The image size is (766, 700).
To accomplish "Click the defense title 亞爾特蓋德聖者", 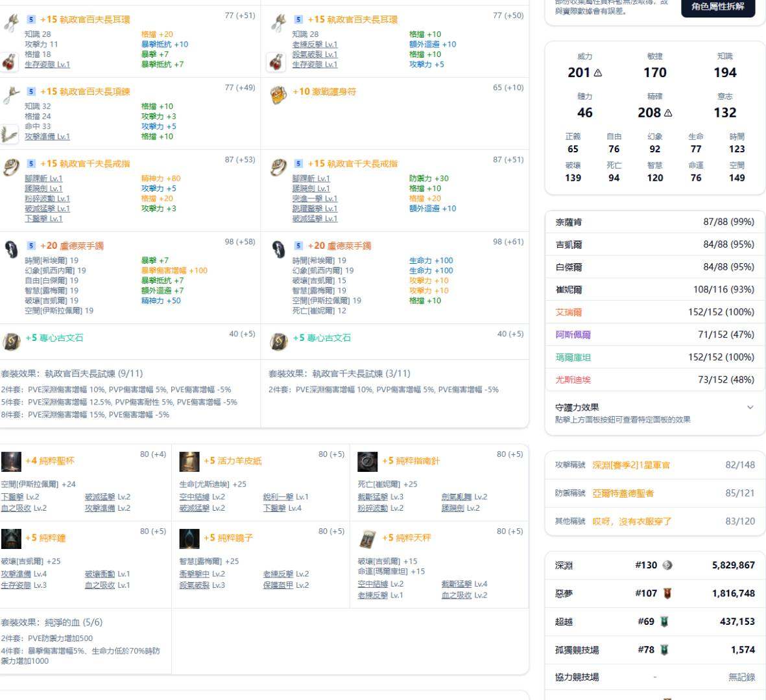I will 623,493.
